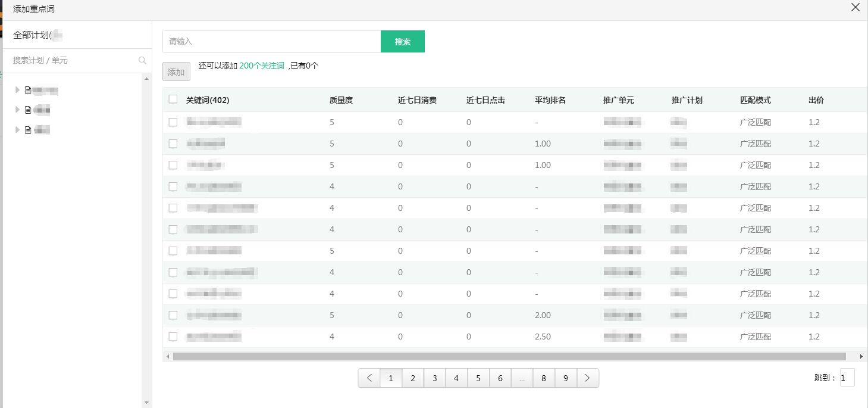Screen dimensions: 868x408
Task: Check the row with average rank 2.50
Action: point(173,337)
